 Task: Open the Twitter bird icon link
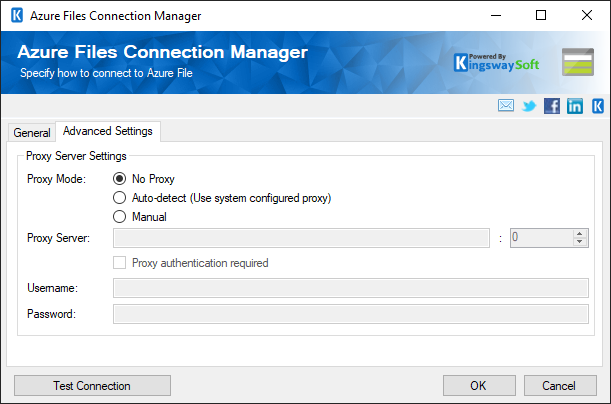click(x=529, y=106)
